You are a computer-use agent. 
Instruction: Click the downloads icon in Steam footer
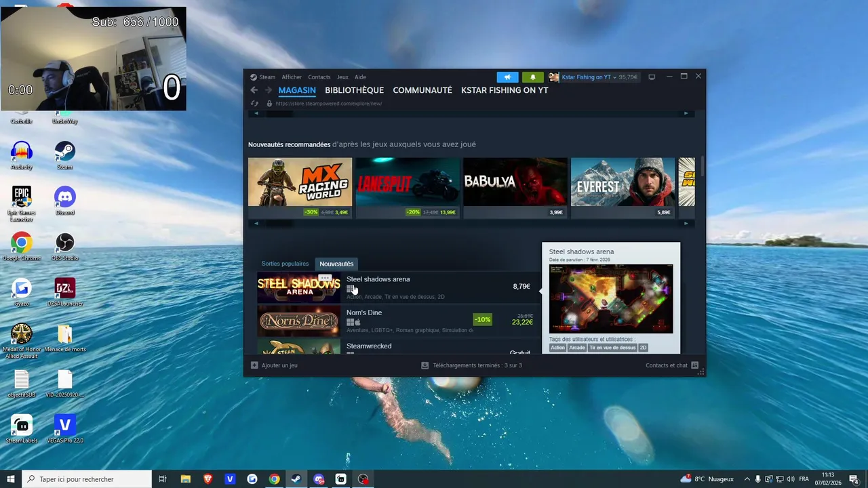click(x=425, y=365)
